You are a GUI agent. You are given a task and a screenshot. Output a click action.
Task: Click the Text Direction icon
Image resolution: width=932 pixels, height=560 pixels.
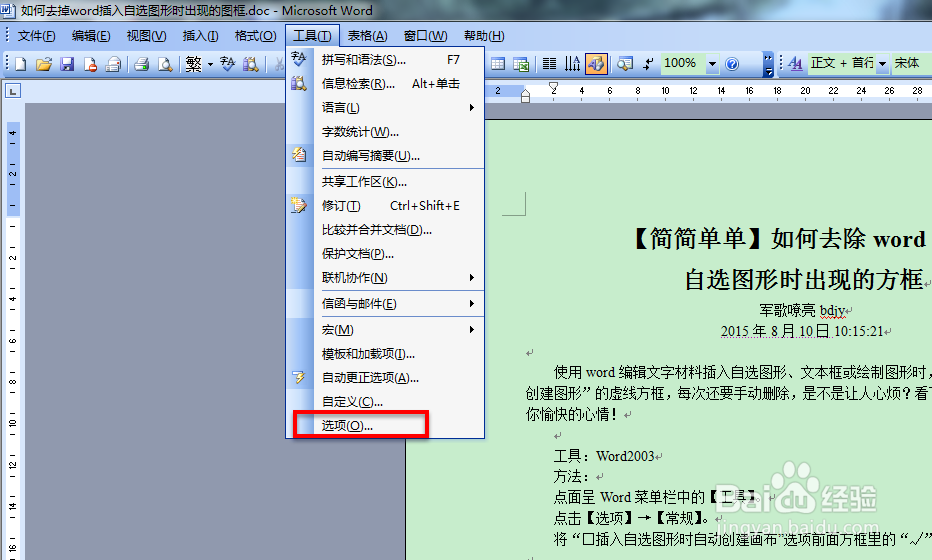pos(572,64)
